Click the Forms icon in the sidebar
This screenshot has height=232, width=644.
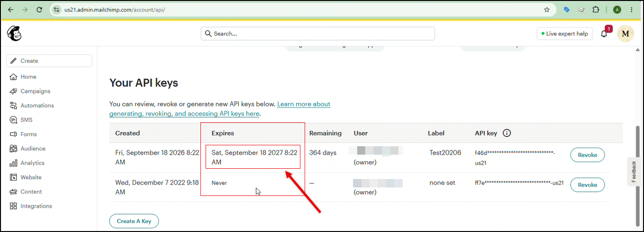[13, 135]
